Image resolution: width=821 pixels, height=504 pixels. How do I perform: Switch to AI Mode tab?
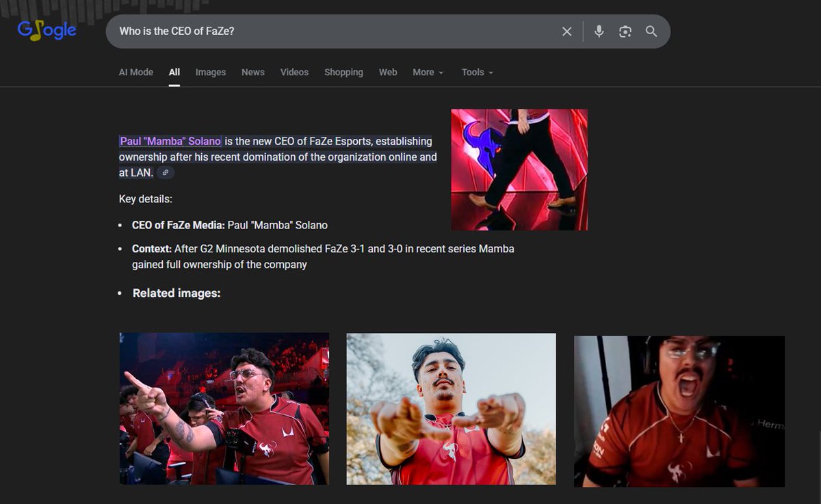[x=136, y=72]
